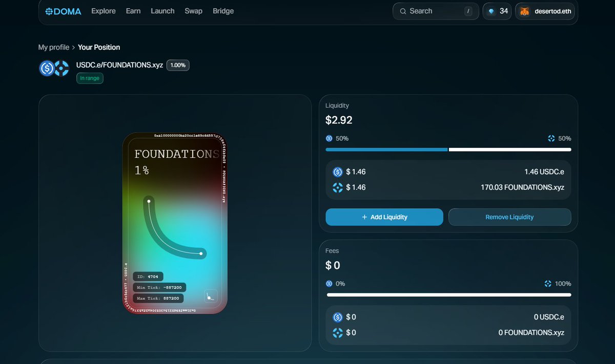
Task: Click the USDC.e token icon in header
Action: pyautogui.click(x=47, y=68)
